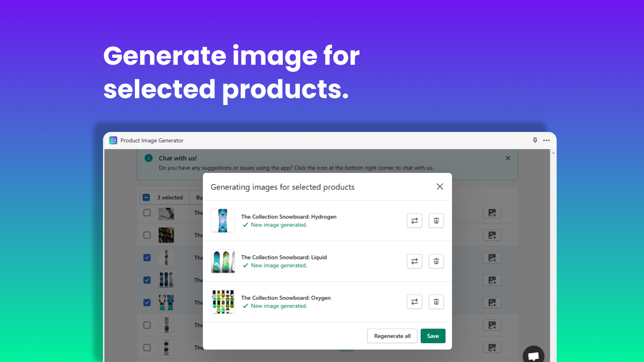Click generate image icon in sixth row
This screenshot has height=362, width=644.
492,325
